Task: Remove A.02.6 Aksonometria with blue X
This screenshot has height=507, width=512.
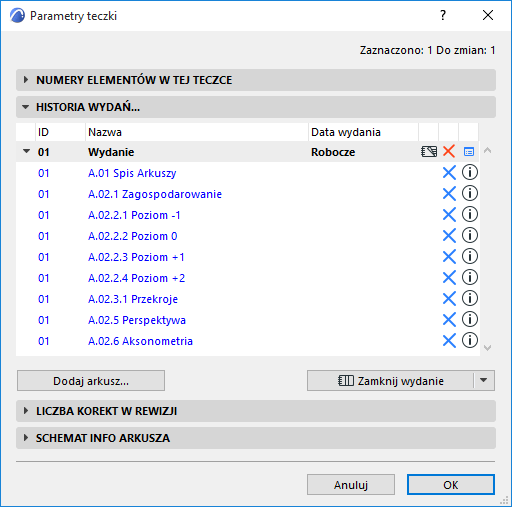Action: point(449,341)
